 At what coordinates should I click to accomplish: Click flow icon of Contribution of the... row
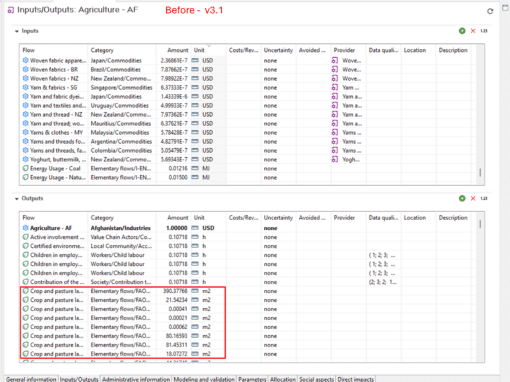click(x=25, y=282)
